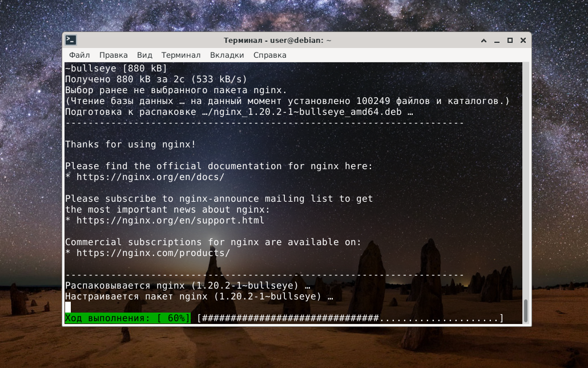Click the '~bullseye [880 kB]' line
The height and width of the screenshot is (368, 588).
pyautogui.click(x=116, y=69)
